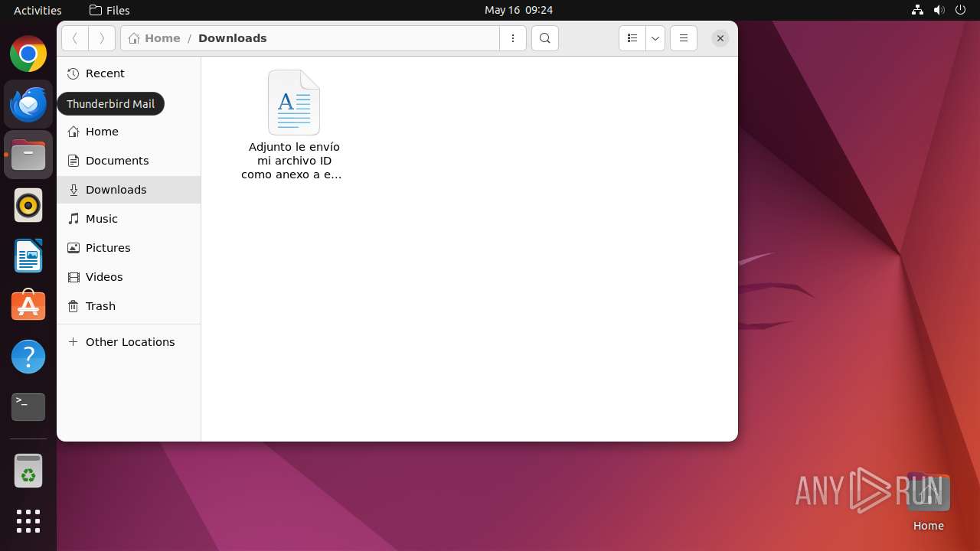The width and height of the screenshot is (980, 551).
Task: Open the Help icon in dock
Action: coord(28,357)
